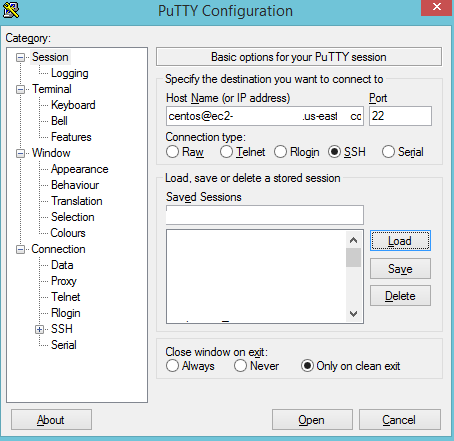Click the Delete session button
Viewport: 454px width, 441px height.
pyautogui.click(x=400, y=296)
